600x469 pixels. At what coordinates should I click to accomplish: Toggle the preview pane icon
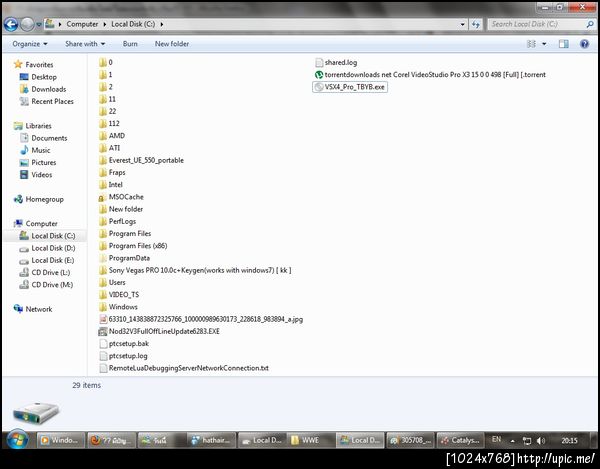[x=564, y=44]
